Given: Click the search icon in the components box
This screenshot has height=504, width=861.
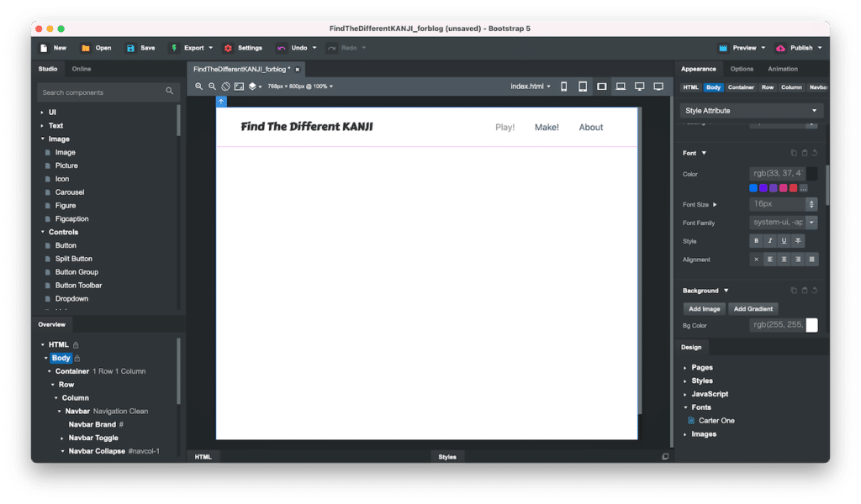Looking at the screenshot, I should pos(169,92).
